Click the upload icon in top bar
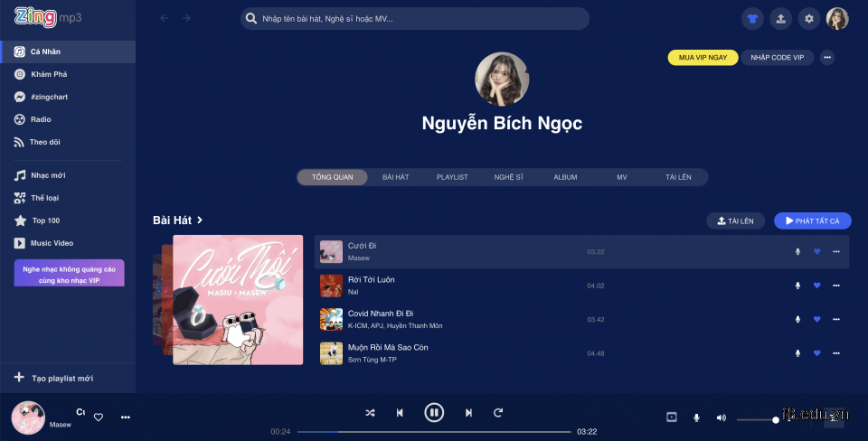Viewport: 868px width, 441px height. tap(780, 19)
